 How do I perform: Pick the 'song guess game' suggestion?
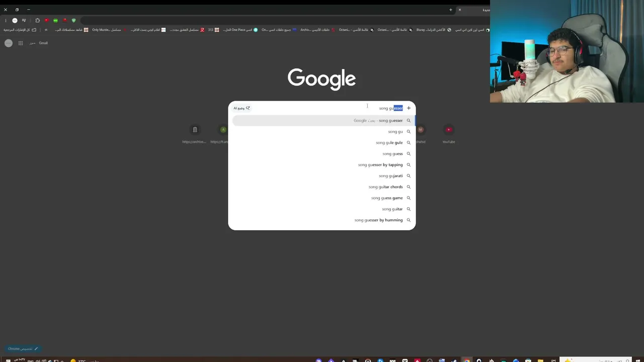[322, 198]
